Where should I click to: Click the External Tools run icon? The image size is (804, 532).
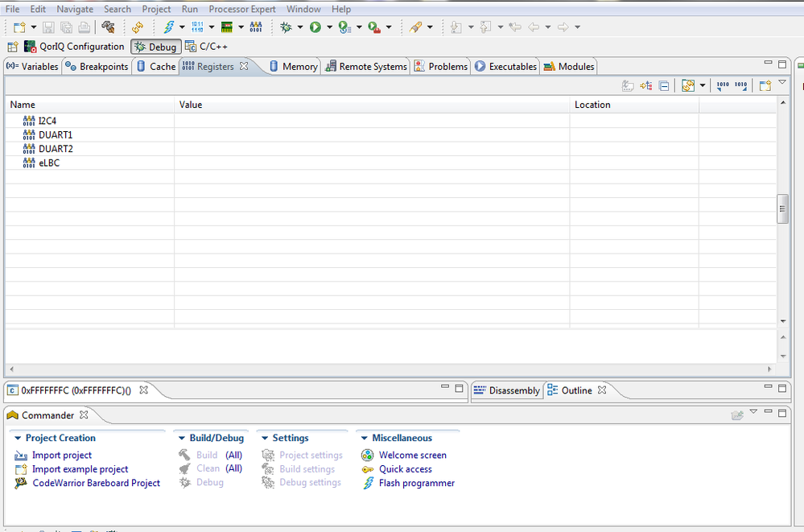374,27
